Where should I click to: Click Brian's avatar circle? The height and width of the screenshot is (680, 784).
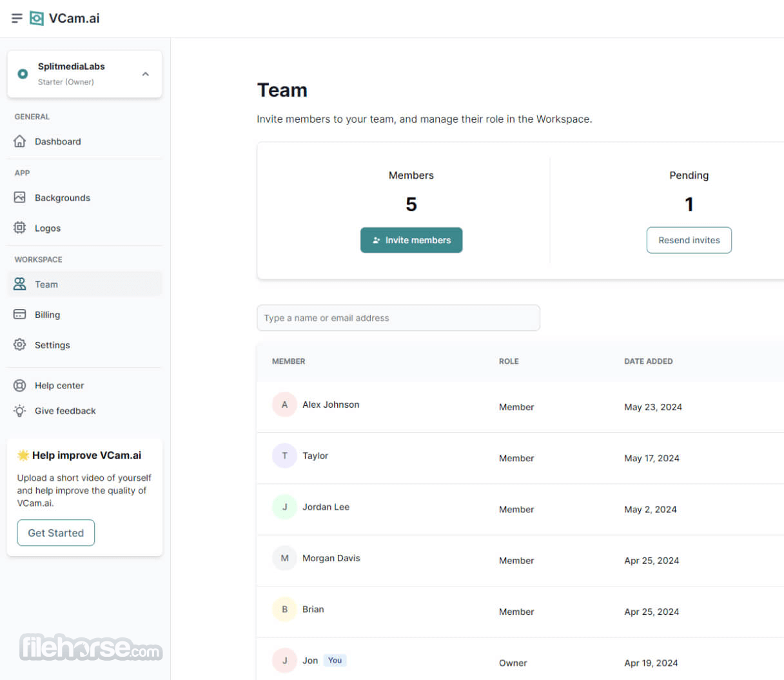coord(284,609)
